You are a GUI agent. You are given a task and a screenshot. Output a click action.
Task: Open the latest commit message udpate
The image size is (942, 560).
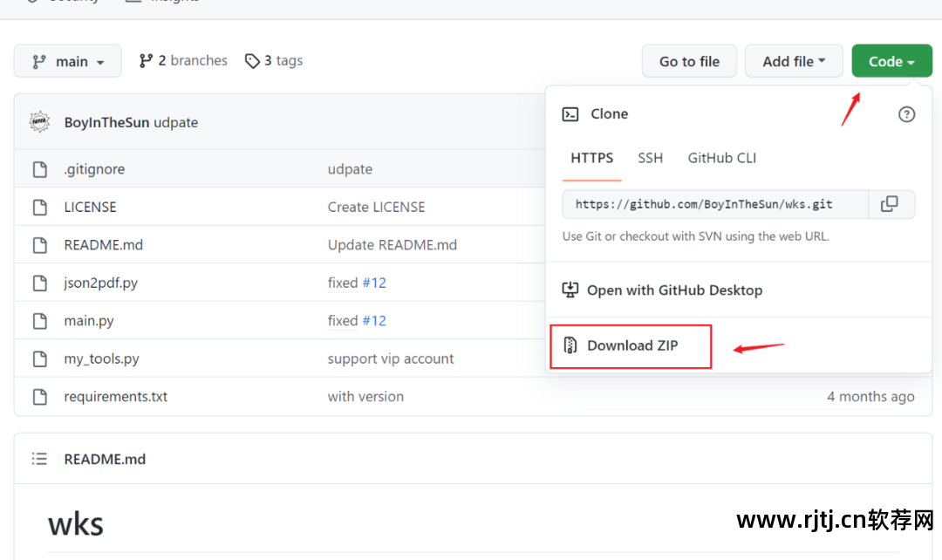click(x=176, y=123)
